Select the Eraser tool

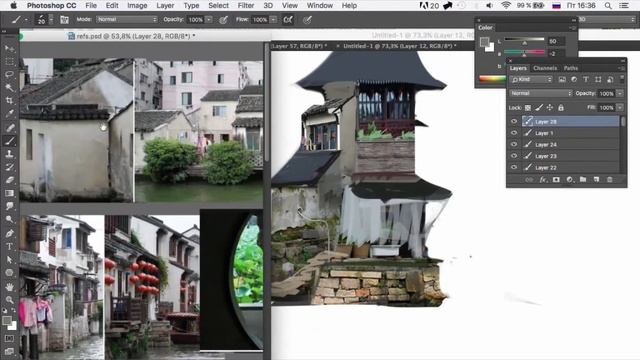9,180
